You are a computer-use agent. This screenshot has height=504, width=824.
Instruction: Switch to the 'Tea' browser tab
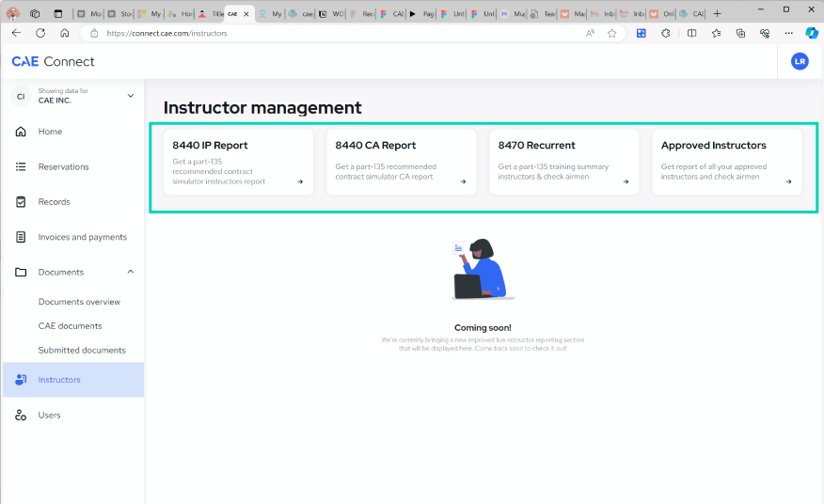(x=543, y=14)
